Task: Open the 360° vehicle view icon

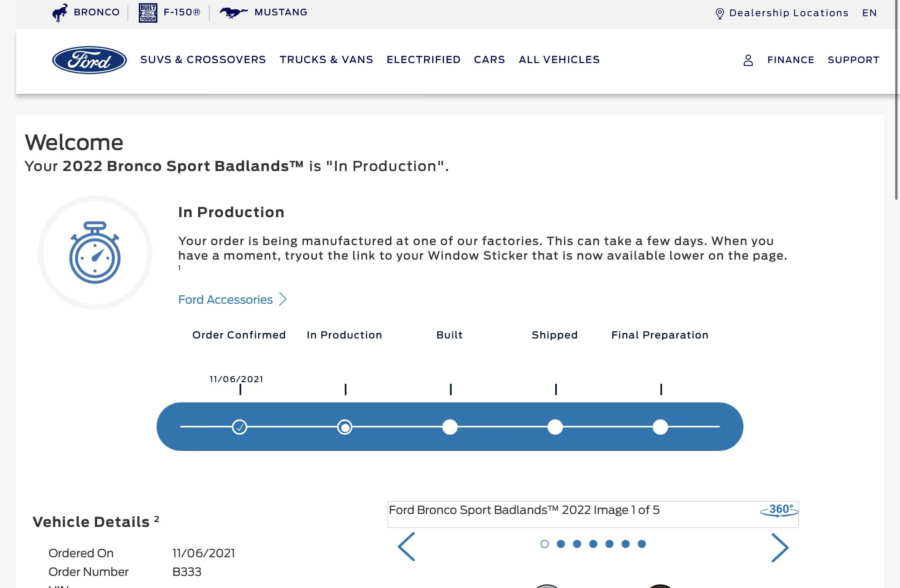Action: (x=779, y=510)
